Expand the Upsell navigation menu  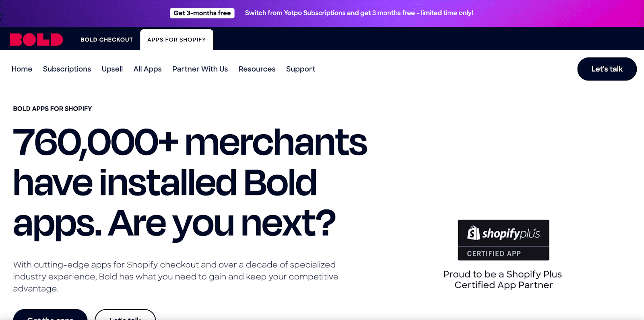click(112, 69)
